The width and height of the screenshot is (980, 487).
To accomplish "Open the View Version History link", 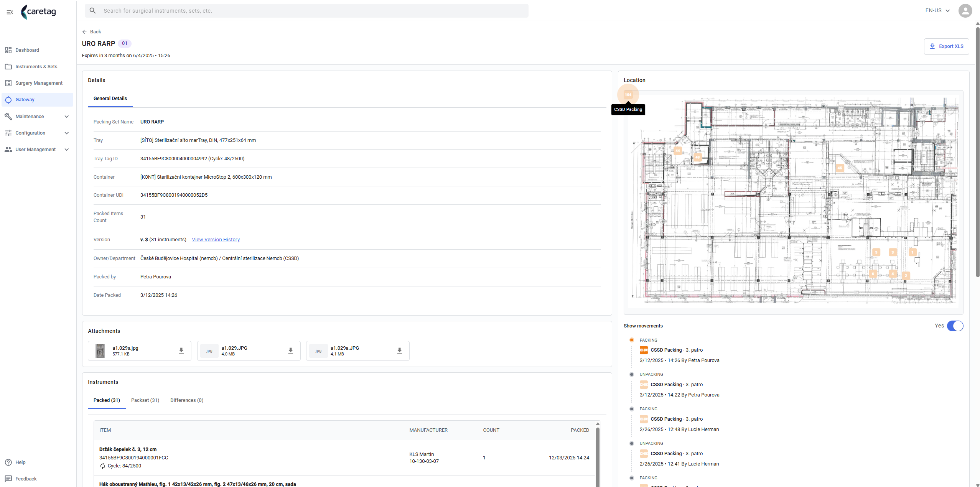I will (x=216, y=240).
